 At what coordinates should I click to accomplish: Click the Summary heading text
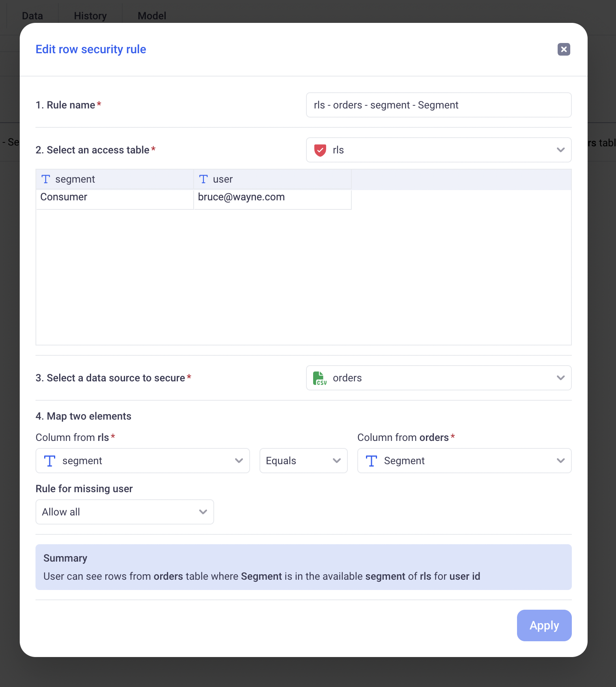65,558
